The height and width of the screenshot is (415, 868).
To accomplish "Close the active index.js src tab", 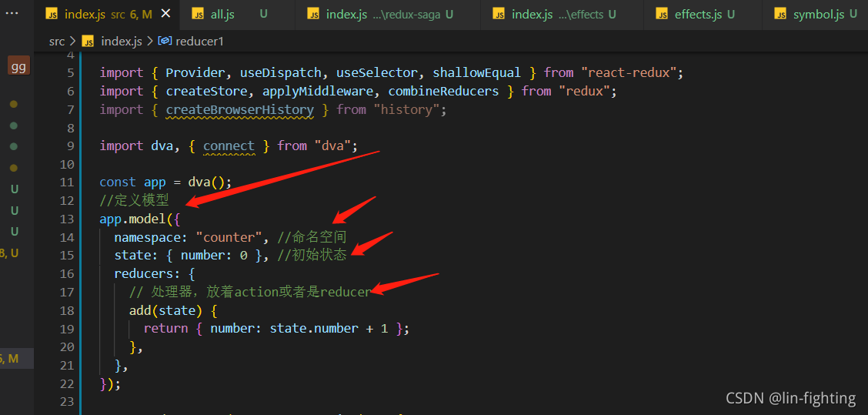I will click(165, 14).
